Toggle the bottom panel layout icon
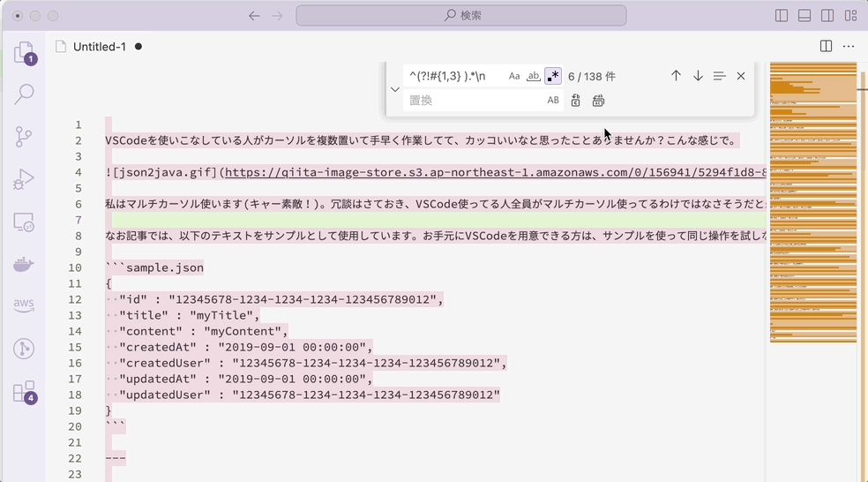868x482 pixels. point(804,16)
